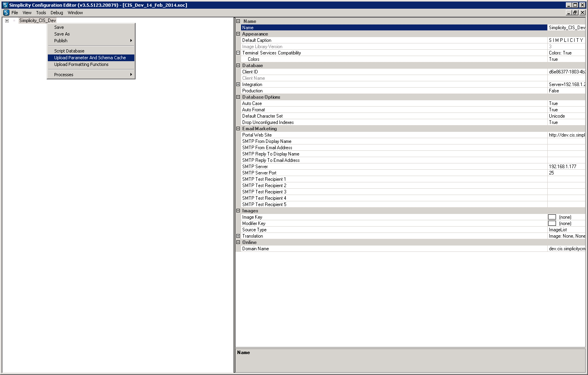Image resolution: width=588 pixels, height=375 pixels.
Task: Open the Tools menu
Action: (41, 13)
